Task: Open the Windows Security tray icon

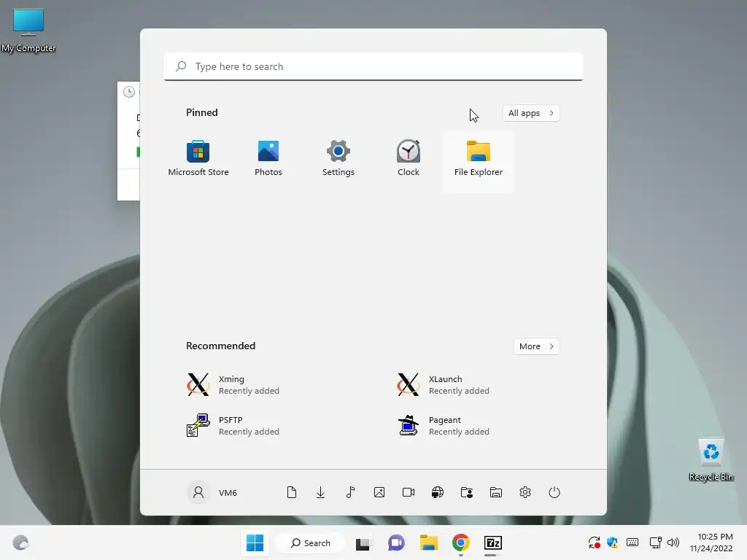Action: 613,542
